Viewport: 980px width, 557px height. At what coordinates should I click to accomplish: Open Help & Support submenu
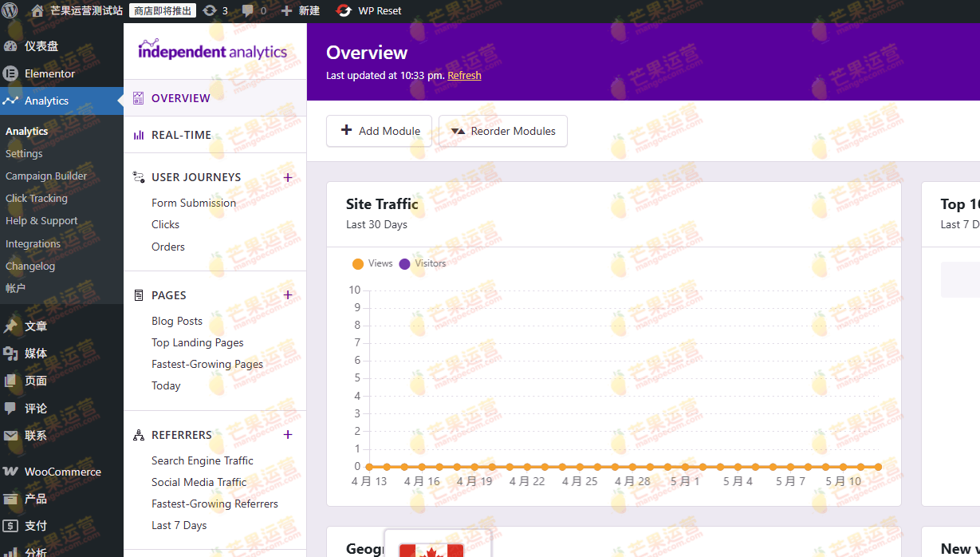click(x=41, y=220)
